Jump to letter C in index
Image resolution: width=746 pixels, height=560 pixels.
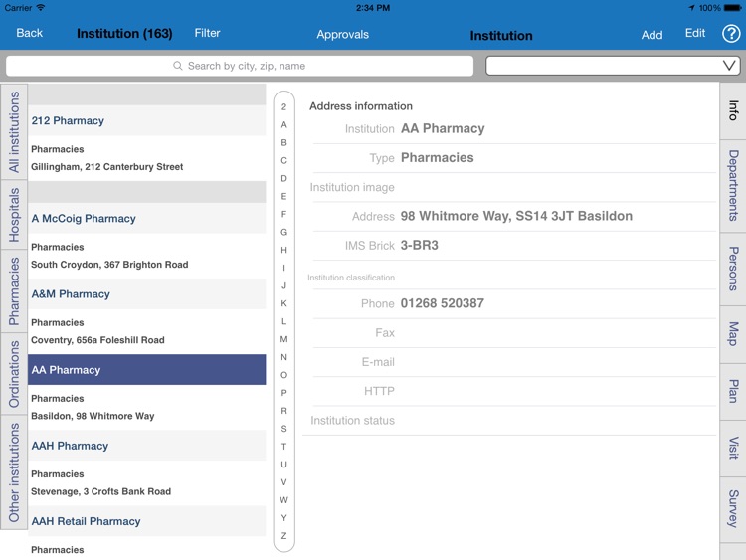(284, 160)
